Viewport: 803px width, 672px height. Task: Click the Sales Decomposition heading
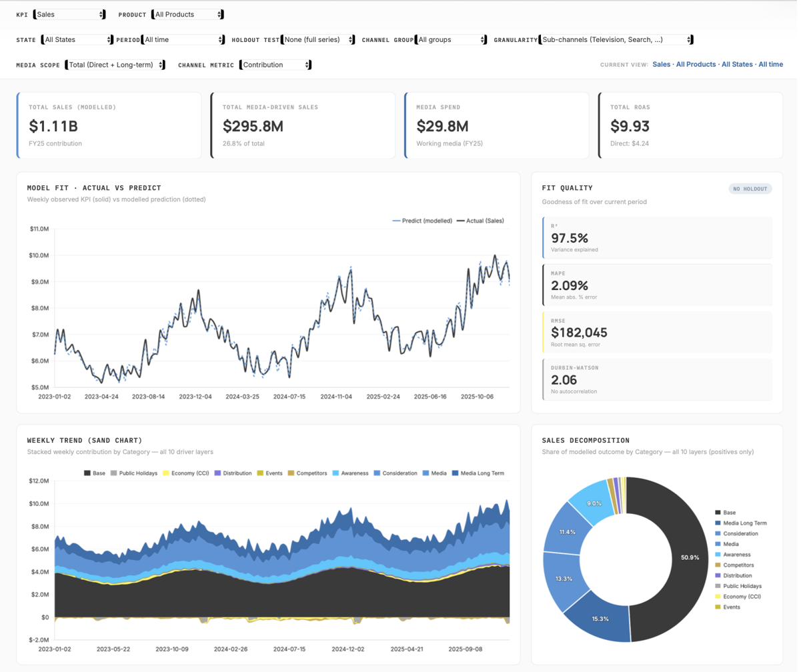[586, 440]
